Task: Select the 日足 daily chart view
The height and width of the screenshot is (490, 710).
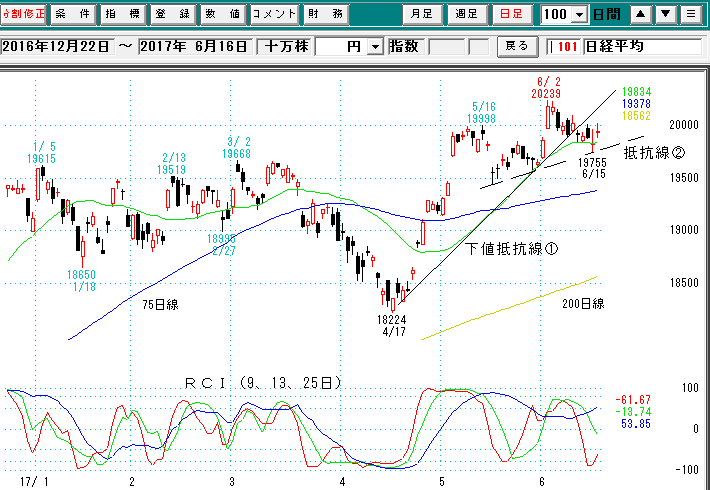Action: click(x=514, y=15)
